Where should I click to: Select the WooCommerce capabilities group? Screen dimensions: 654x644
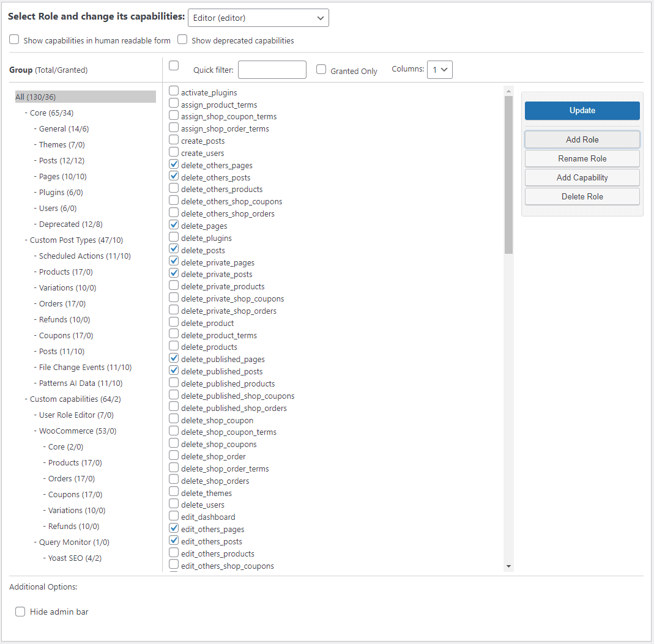[71, 431]
